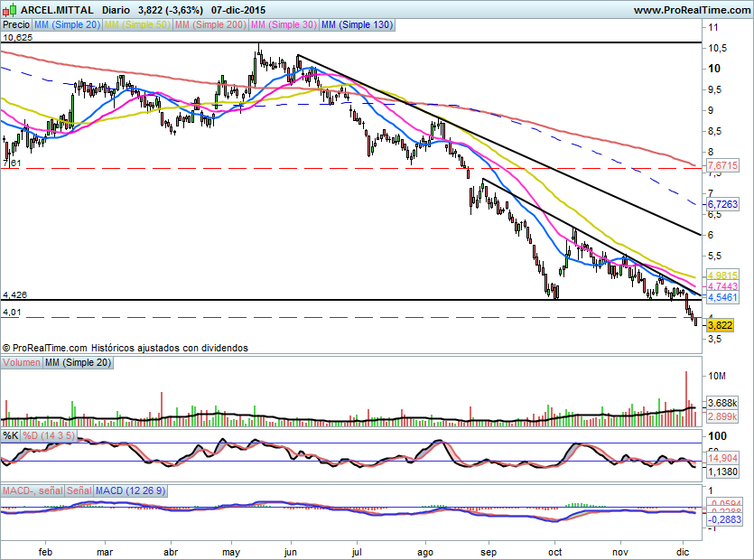The height and width of the screenshot is (560, 754).
Task: Click the 1,1380 stochastic value tag
Action: [x=722, y=471]
